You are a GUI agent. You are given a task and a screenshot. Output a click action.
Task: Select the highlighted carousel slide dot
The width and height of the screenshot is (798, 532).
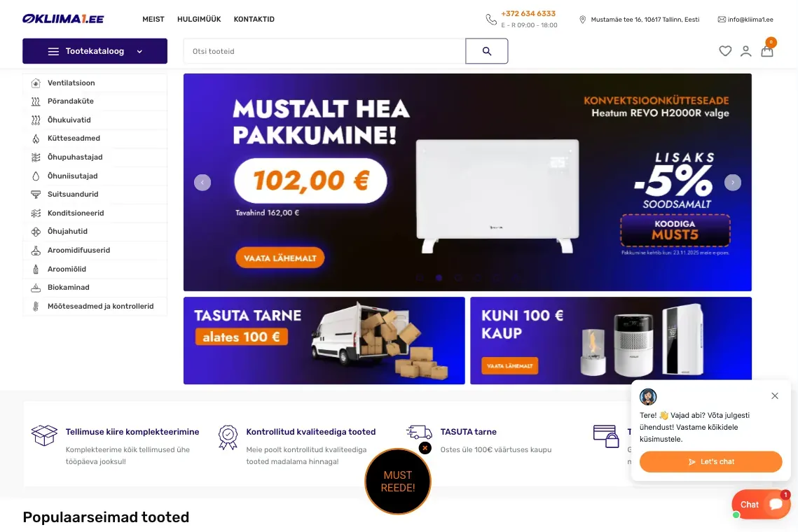point(439,278)
